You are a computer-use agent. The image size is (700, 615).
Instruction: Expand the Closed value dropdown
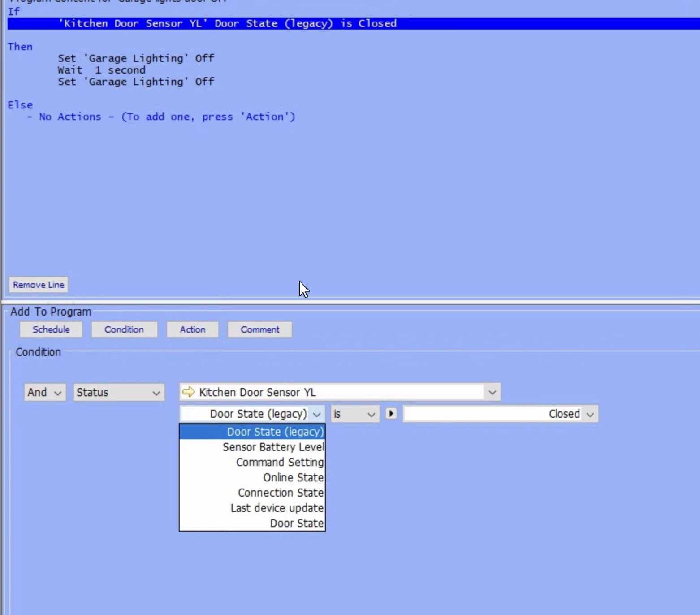pos(590,414)
